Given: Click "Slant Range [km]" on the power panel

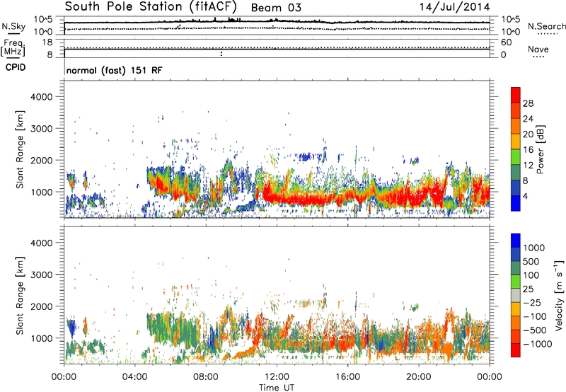Looking at the screenshot, I should point(20,149).
